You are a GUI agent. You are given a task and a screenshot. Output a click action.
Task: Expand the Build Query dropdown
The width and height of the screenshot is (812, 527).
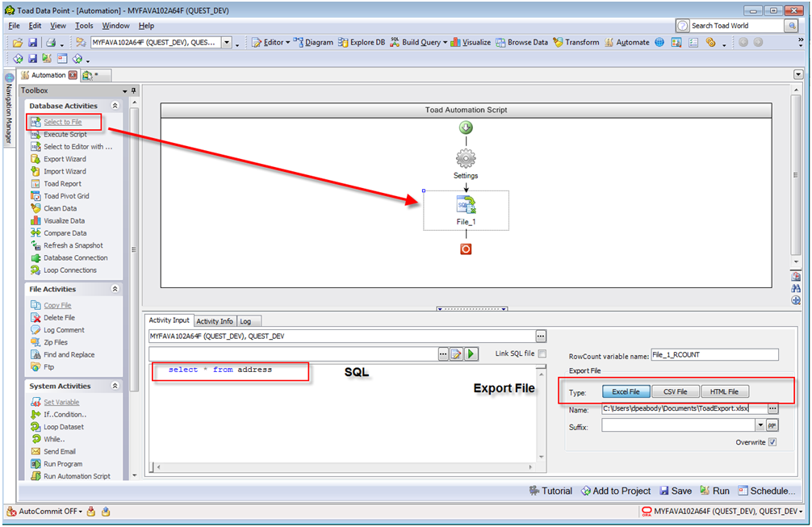click(446, 43)
